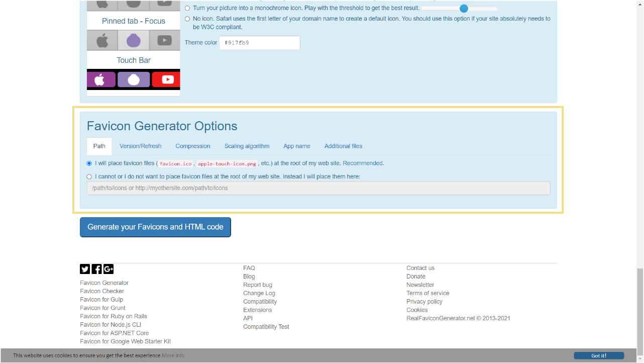644x363 pixels.
Task: Show the Additional files tab
Action: tap(343, 146)
